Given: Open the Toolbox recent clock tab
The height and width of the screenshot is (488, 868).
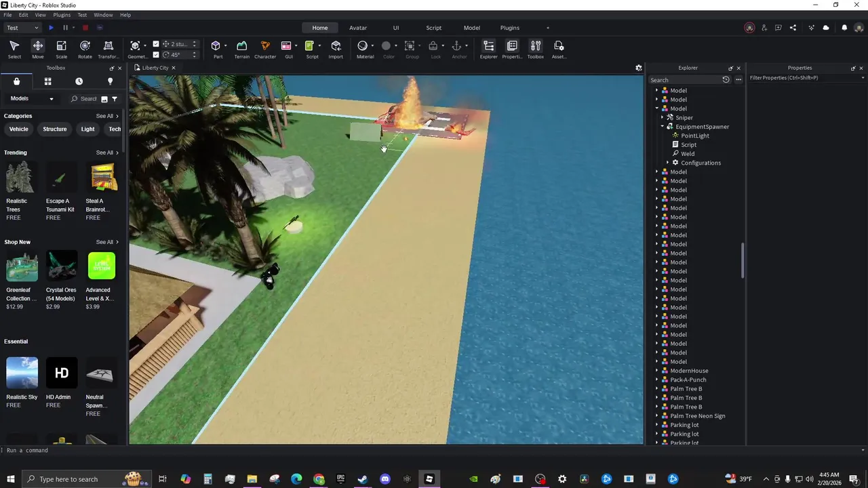Looking at the screenshot, I should (79, 81).
